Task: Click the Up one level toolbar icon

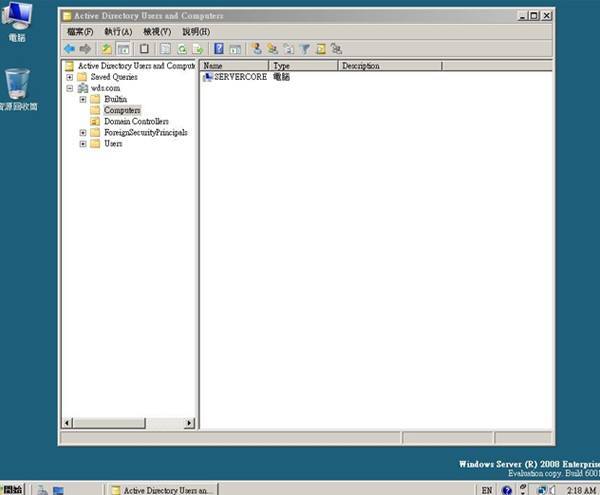Action: (x=107, y=48)
